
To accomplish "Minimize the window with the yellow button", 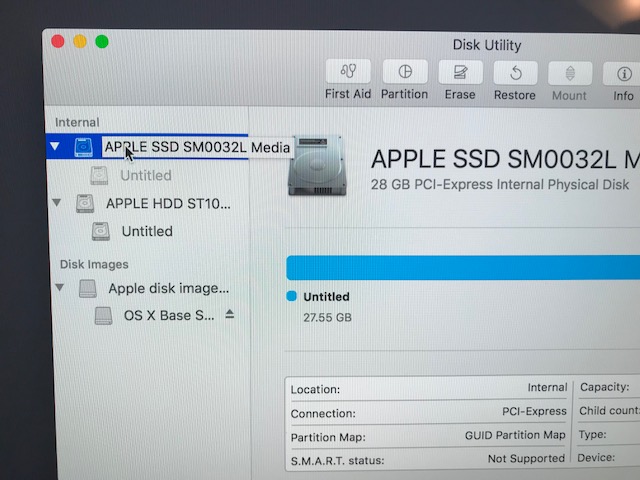I will (80, 41).
